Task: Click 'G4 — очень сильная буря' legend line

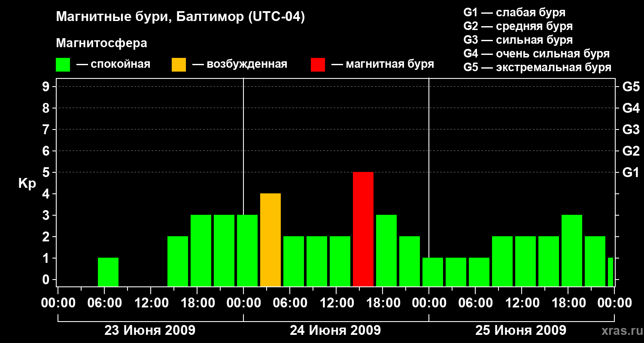Action: [x=536, y=54]
